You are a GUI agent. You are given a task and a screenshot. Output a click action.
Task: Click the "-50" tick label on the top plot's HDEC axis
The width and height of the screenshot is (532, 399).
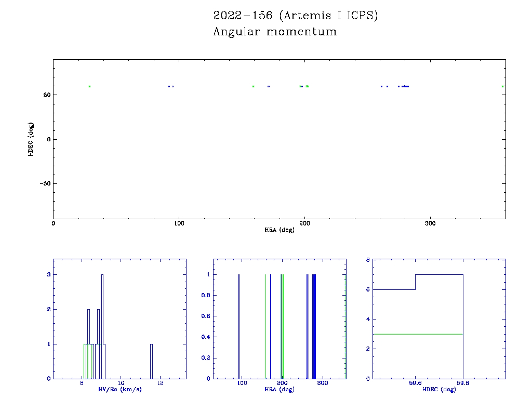(x=45, y=183)
